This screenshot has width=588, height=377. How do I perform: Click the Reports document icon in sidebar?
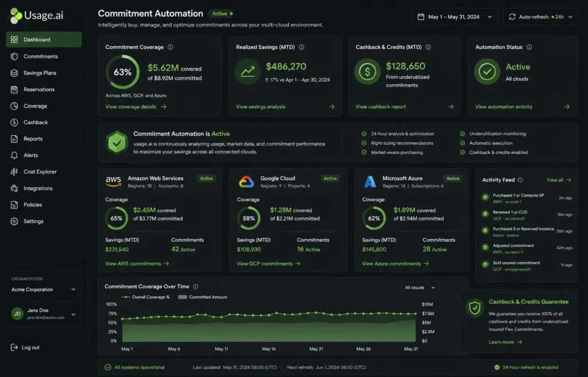pyautogui.click(x=14, y=139)
